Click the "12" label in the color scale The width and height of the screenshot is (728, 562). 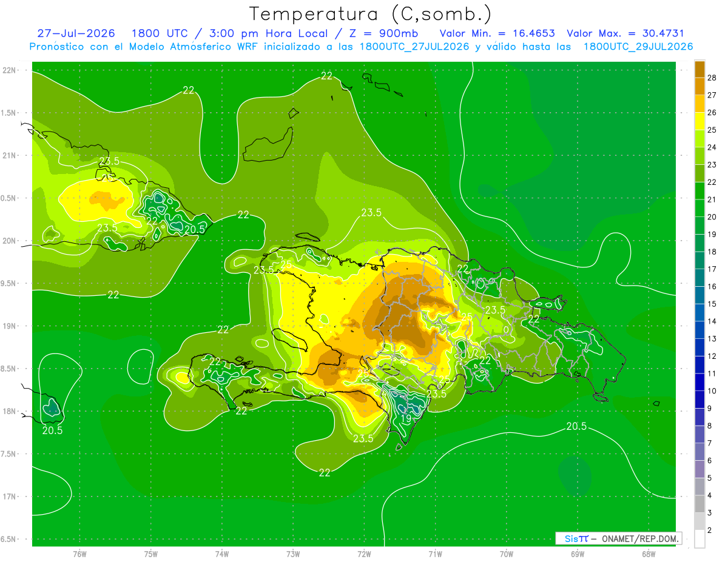712,356
